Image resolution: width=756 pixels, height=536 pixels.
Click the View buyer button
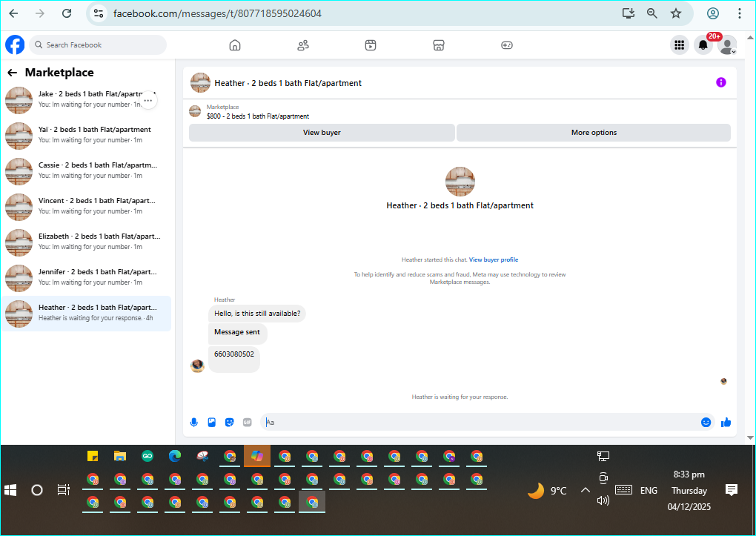pyautogui.click(x=322, y=133)
